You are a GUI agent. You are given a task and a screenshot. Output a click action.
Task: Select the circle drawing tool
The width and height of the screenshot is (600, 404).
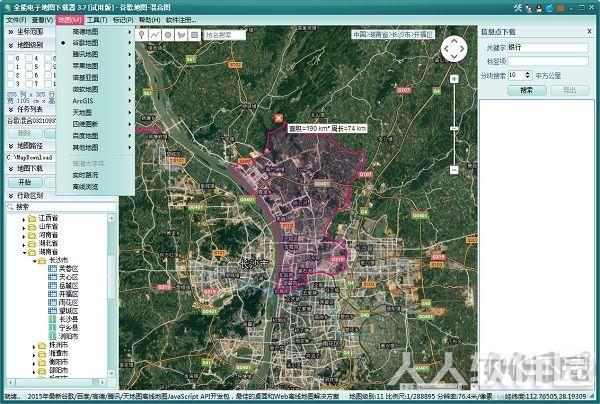click(168, 35)
